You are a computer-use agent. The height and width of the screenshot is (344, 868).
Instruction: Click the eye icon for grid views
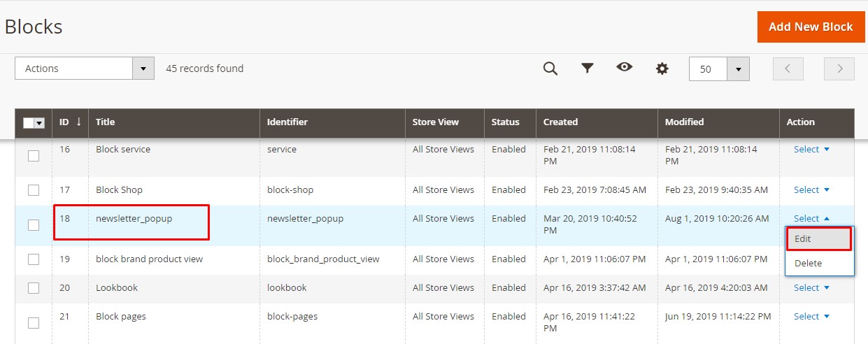(x=624, y=67)
